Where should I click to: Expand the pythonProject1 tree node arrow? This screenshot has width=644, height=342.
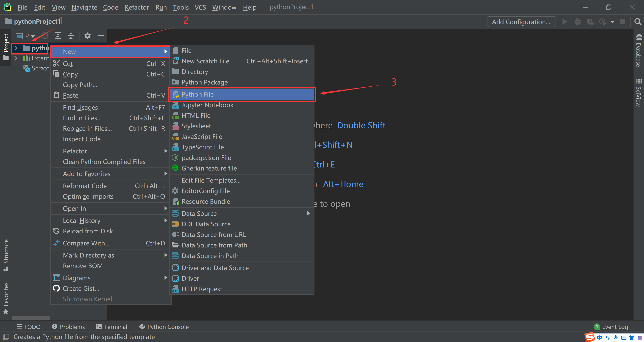point(15,48)
